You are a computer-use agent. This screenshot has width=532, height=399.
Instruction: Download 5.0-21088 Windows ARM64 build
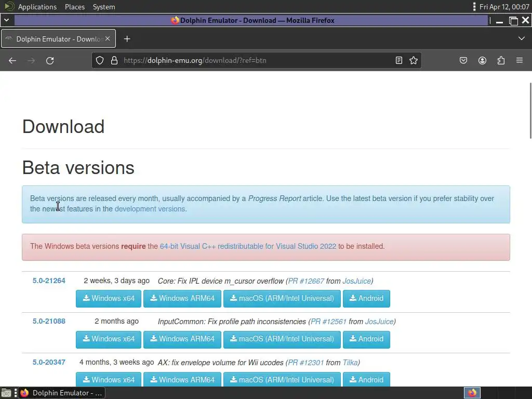182,339
